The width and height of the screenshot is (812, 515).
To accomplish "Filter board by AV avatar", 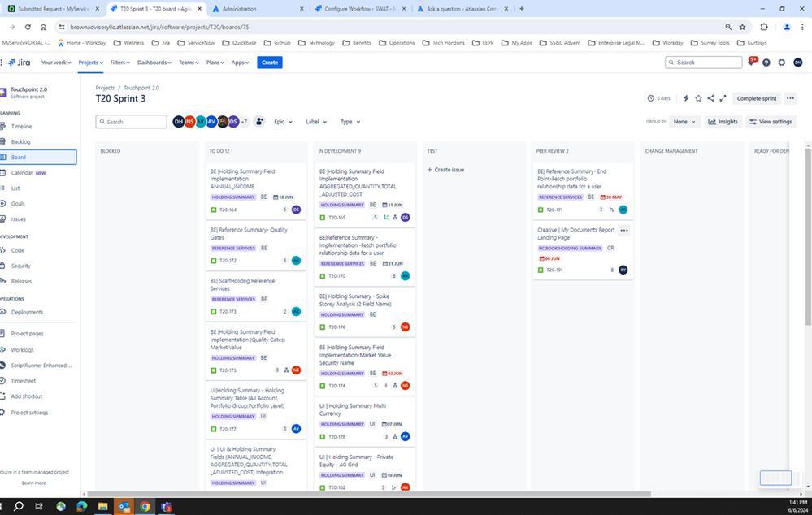I will pyautogui.click(x=211, y=122).
